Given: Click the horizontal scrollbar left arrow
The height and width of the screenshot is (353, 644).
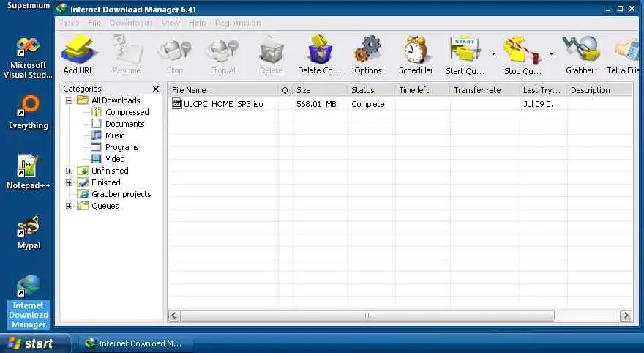Looking at the screenshot, I should pos(174,315).
